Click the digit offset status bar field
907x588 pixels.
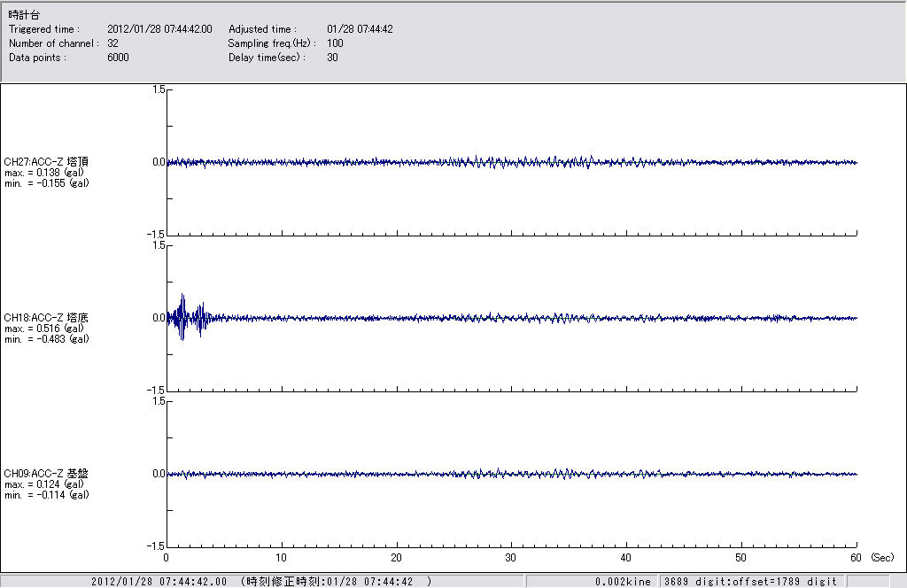(x=749, y=581)
